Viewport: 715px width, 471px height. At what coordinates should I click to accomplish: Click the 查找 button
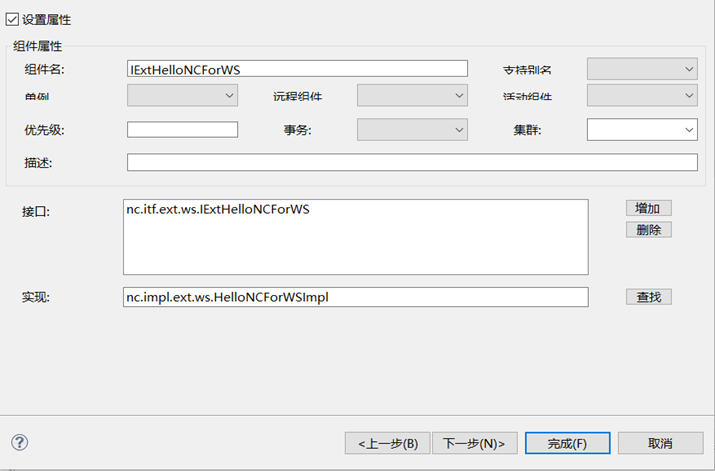coord(648,297)
